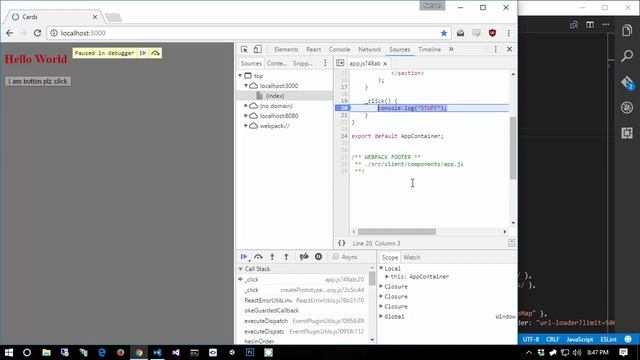Screen dimensions: 640x360
Task: Close the DevTools panel
Action: click(x=509, y=49)
